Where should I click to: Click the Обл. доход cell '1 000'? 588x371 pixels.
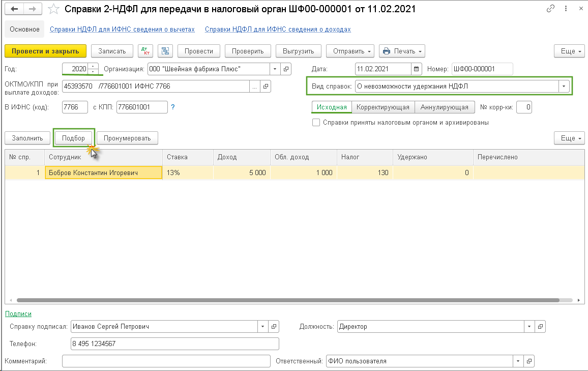click(303, 173)
